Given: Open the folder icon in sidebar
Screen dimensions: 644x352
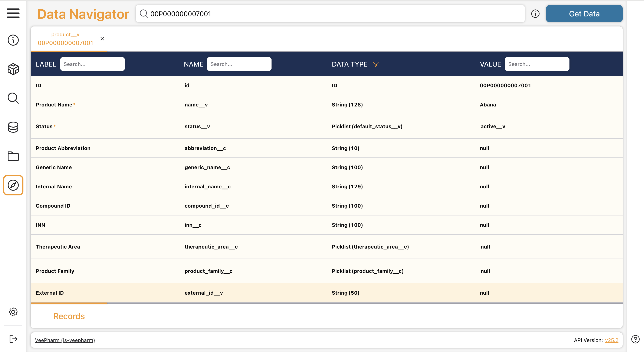Looking at the screenshot, I should click(x=13, y=156).
